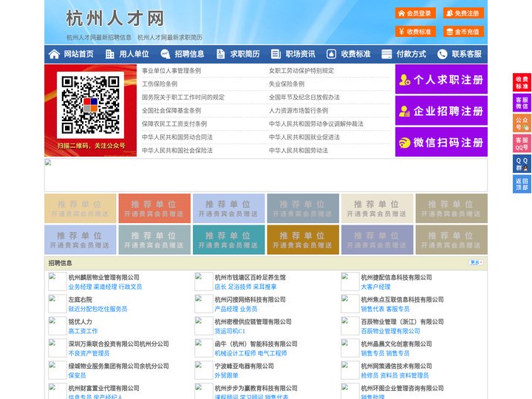Open 中华人民共和国劳动法 link
The image size is (532, 399).
tap(299, 150)
